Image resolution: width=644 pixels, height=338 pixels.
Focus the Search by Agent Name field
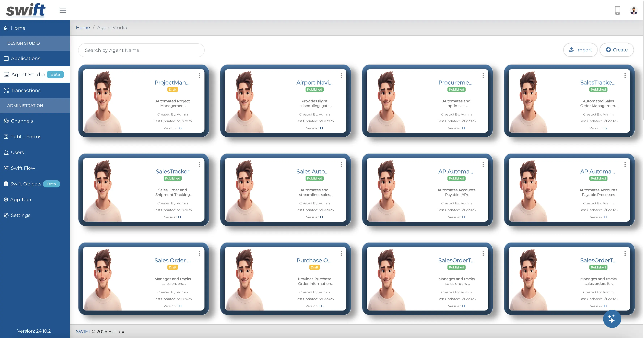click(141, 50)
